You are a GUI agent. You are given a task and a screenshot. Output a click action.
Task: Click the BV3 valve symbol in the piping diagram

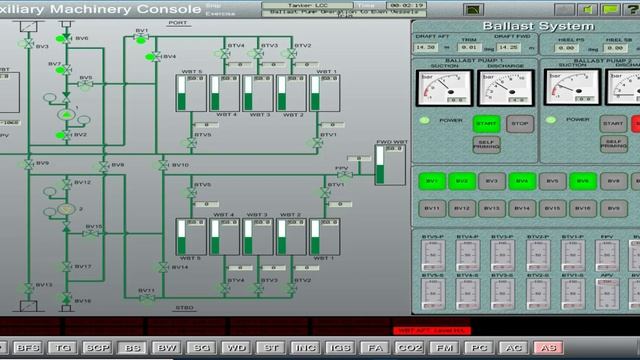tap(28, 44)
